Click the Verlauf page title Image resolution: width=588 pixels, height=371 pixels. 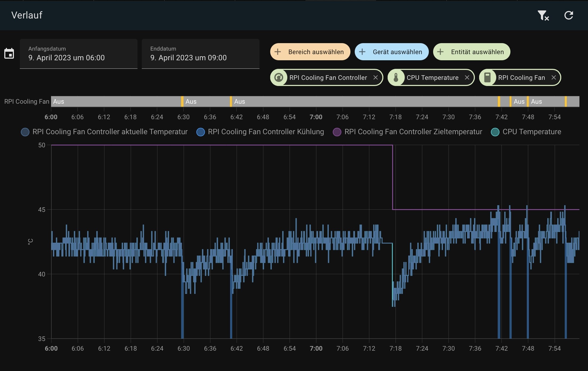point(27,15)
